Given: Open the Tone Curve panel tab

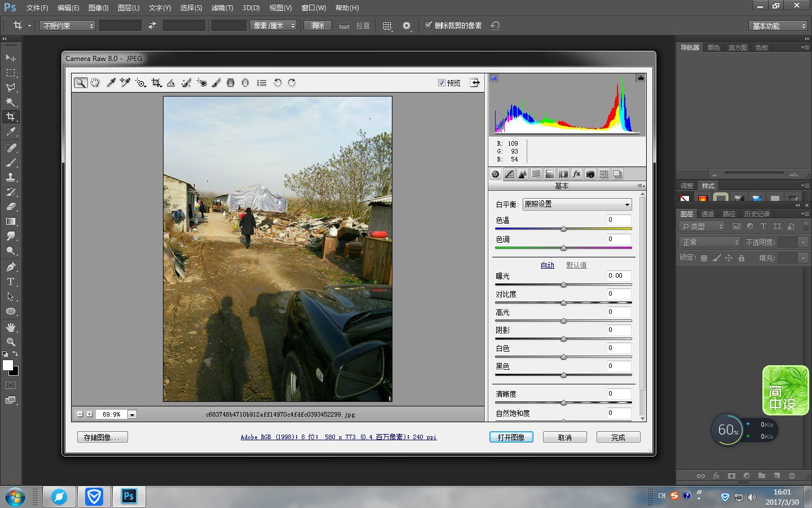Looking at the screenshot, I should (509, 174).
